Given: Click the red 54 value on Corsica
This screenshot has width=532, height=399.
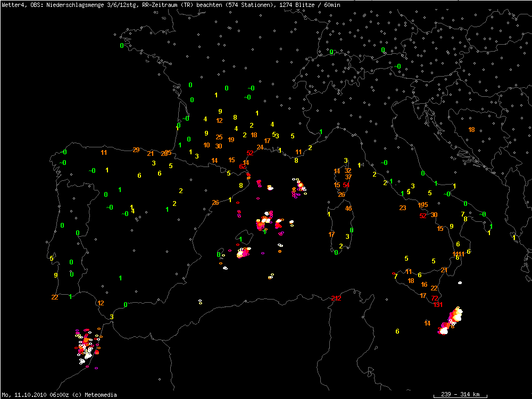Looking at the screenshot, I should click(x=346, y=185).
